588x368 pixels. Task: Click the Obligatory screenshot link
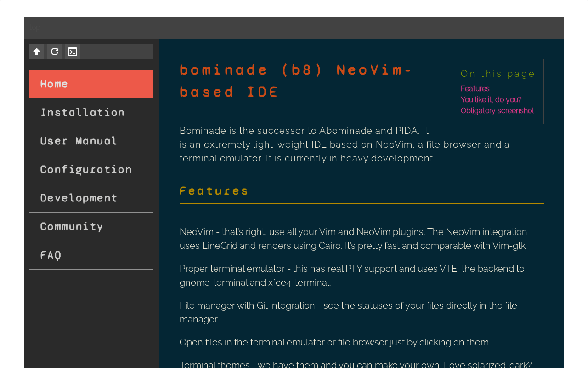[x=497, y=111]
